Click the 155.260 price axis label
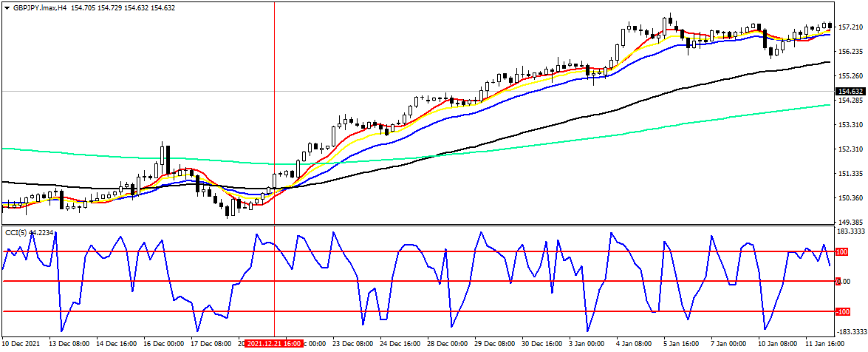Image resolution: width=868 pixels, height=352 pixels. pyautogui.click(x=852, y=76)
